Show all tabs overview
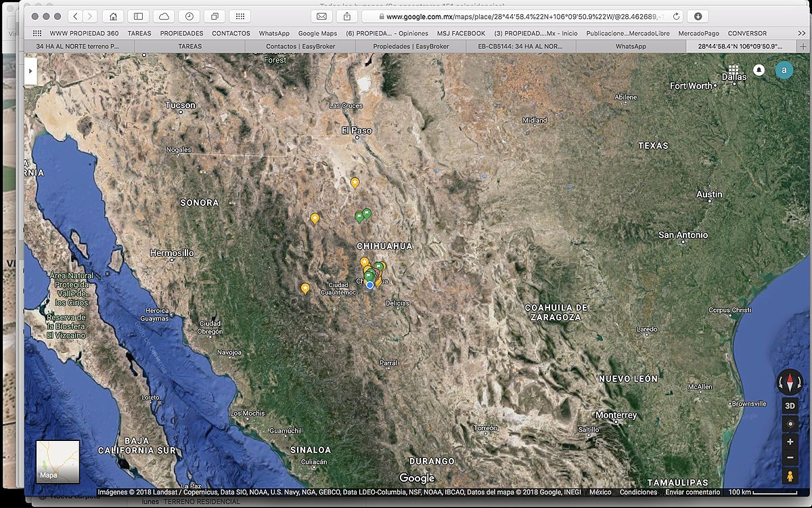This screenshot has width=812, height=508. [215, 16]
